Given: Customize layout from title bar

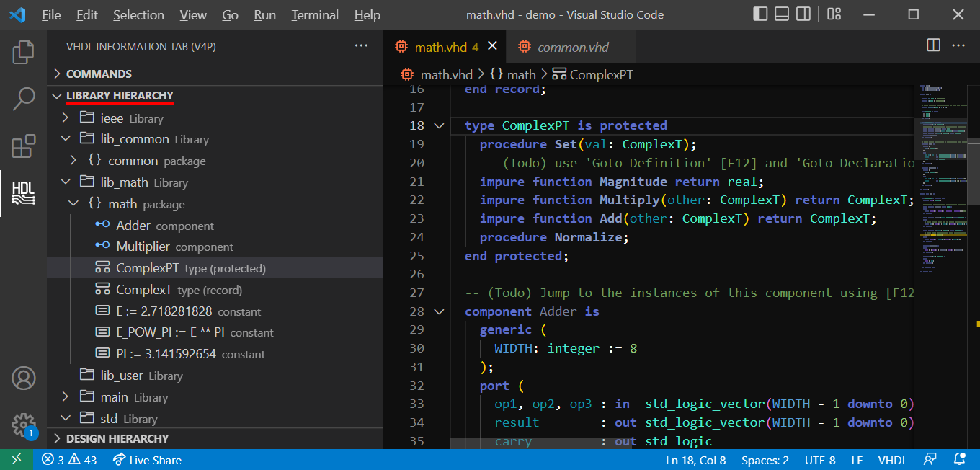Looking at the screenshot, I should click(834, 14).
